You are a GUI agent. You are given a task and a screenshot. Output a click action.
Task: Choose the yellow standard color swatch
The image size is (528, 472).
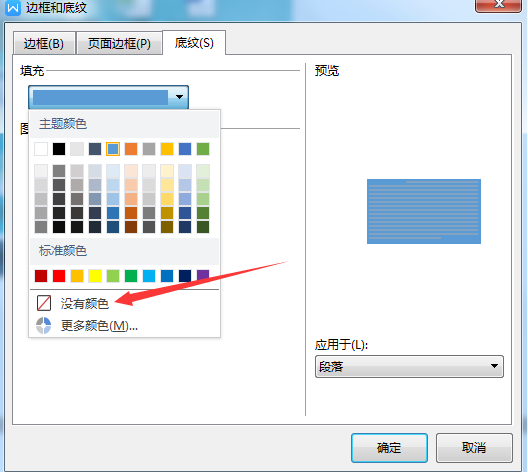(95, 276)
